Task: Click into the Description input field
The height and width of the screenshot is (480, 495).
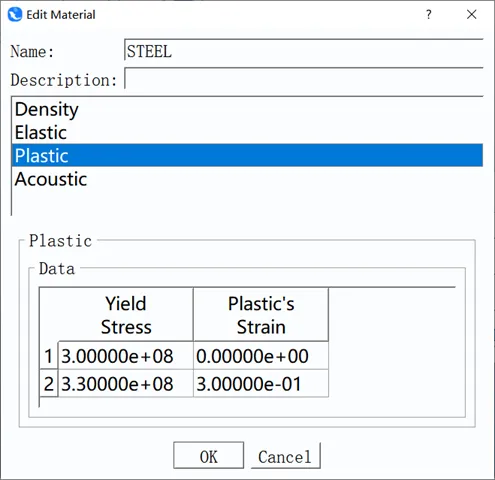Action: (x=304, y=79)
